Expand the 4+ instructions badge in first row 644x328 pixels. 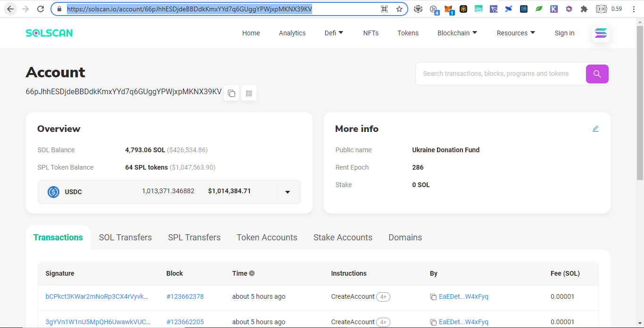383,297
